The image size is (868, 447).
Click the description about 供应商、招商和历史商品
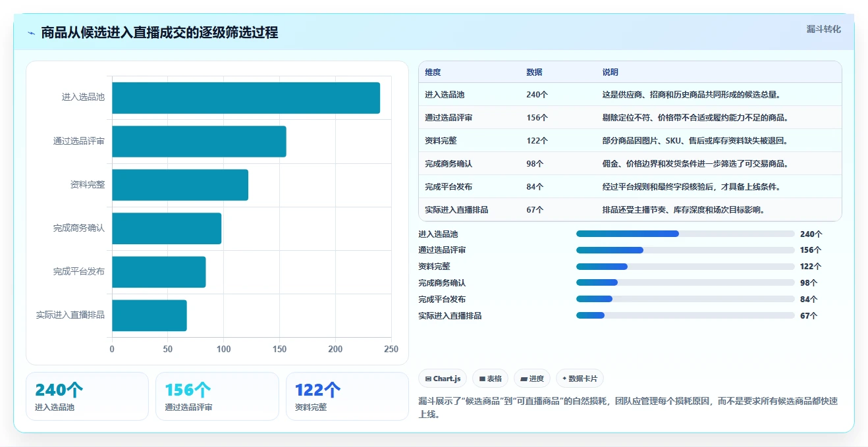[x=692, y=95]
